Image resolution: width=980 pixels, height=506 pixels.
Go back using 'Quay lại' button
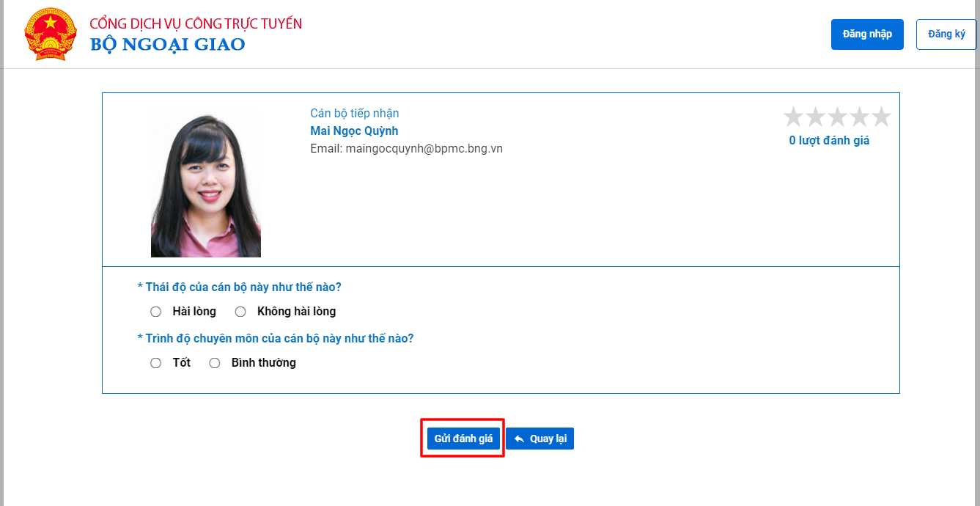(x=540, y=439)
